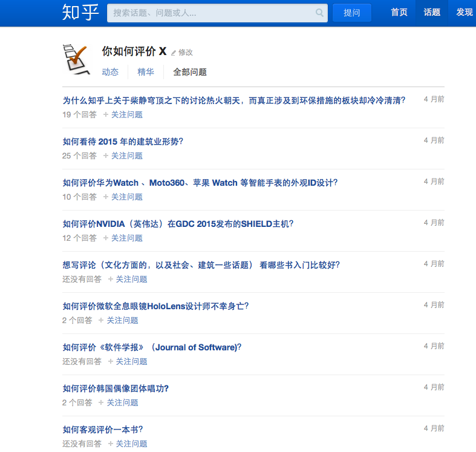Open the 话题 topics nav item

click(432, 13)
